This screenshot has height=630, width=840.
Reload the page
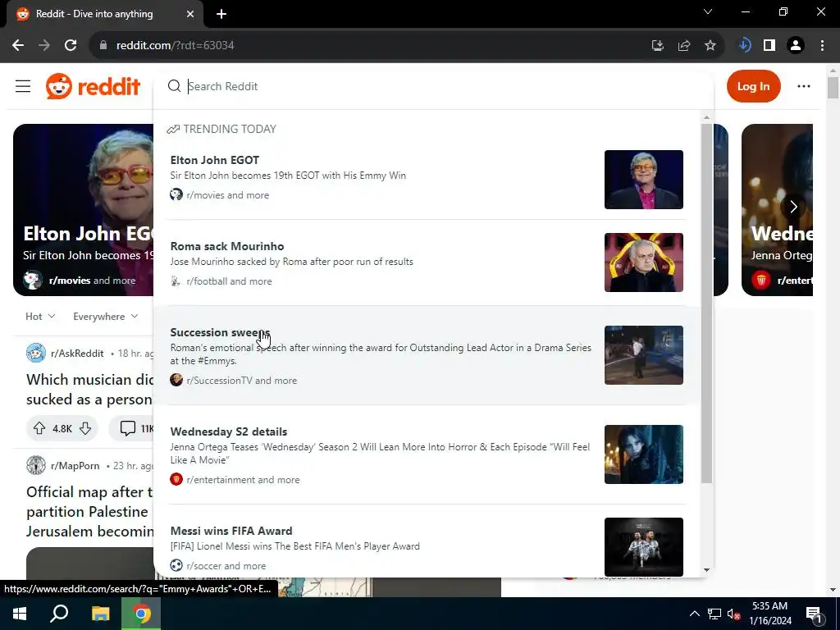[x=71, y=46]
